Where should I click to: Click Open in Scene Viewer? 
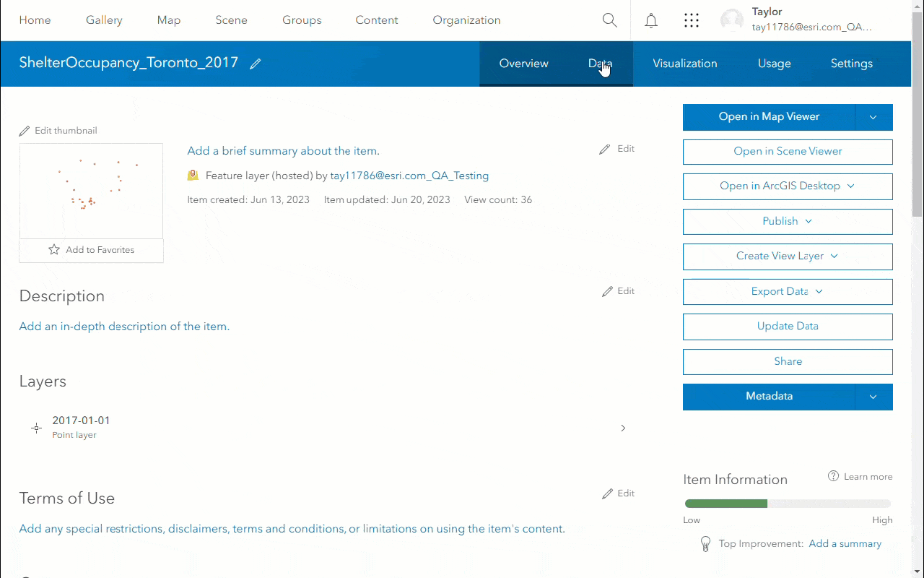pyautogui.click(x=788, y=152)
